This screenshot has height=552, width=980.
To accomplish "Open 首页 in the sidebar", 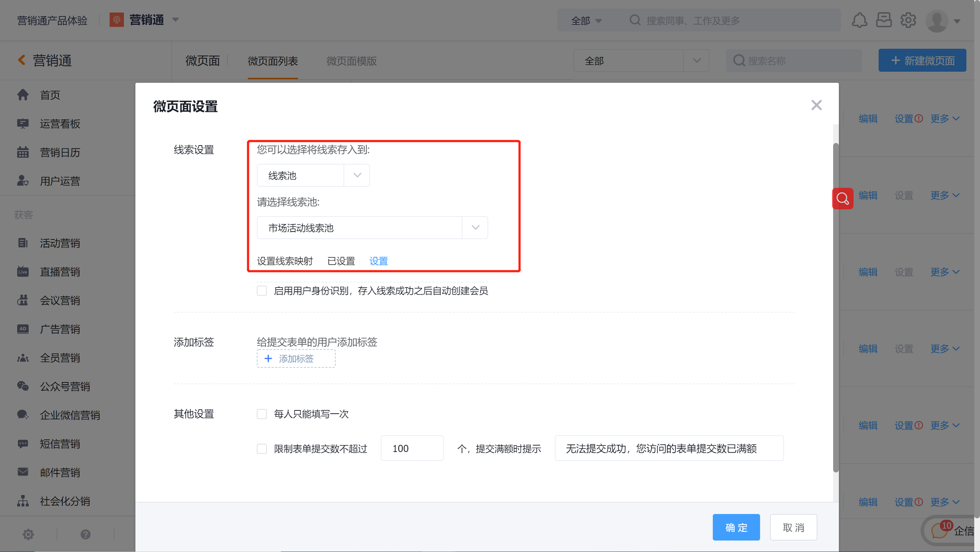I will tap(50, 95).
